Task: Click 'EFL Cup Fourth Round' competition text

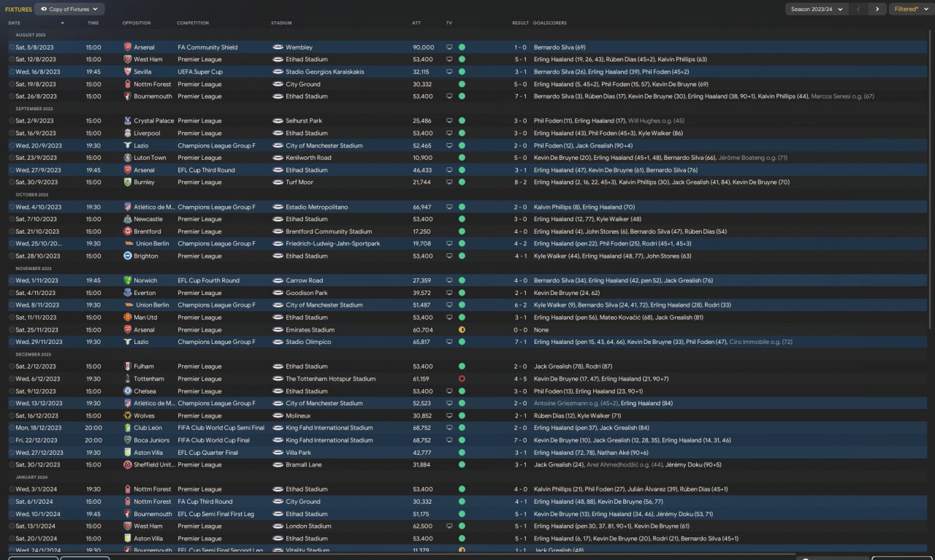Action: [x=207, y=280]
